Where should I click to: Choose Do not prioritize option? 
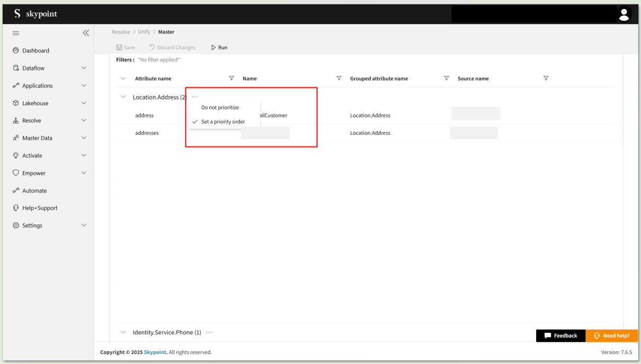[x=220, y=107]
